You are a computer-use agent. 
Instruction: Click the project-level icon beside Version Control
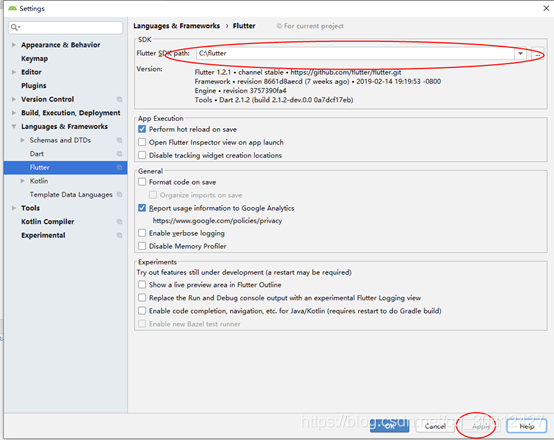tap(119, 99)
